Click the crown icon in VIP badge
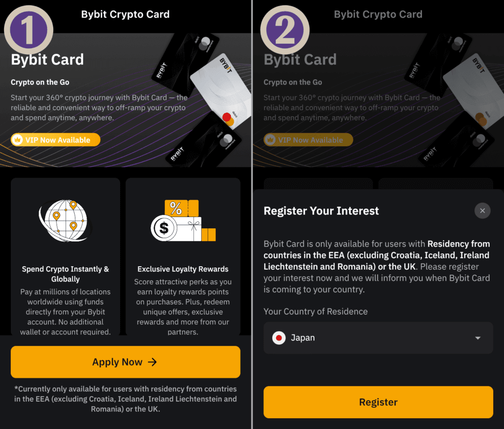 coord(17,140)
